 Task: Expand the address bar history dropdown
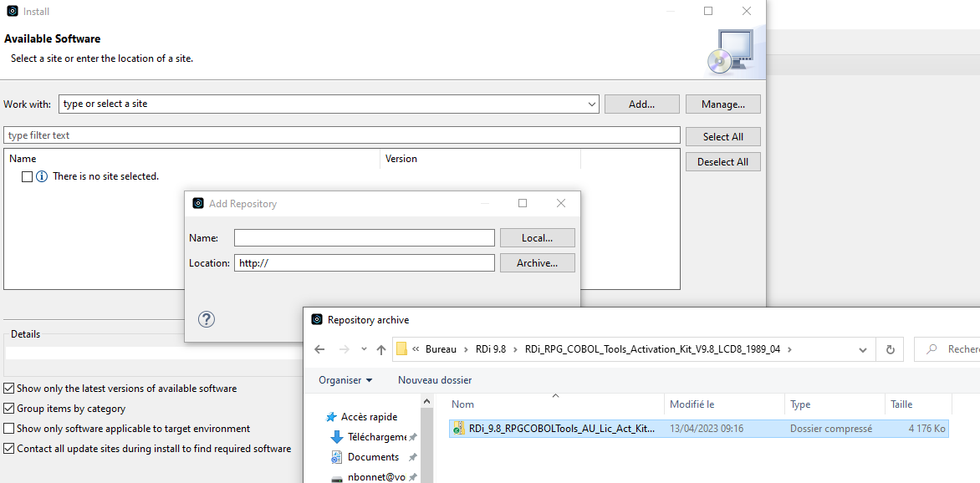(x=863, y=349)
